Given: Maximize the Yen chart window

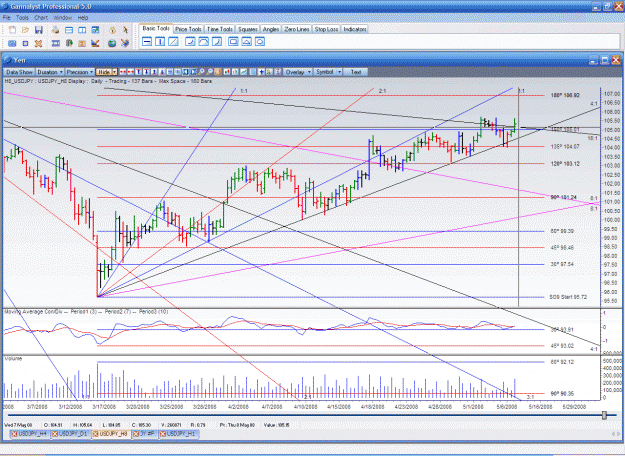Looking at the screenshot, I should coord(605,60).
